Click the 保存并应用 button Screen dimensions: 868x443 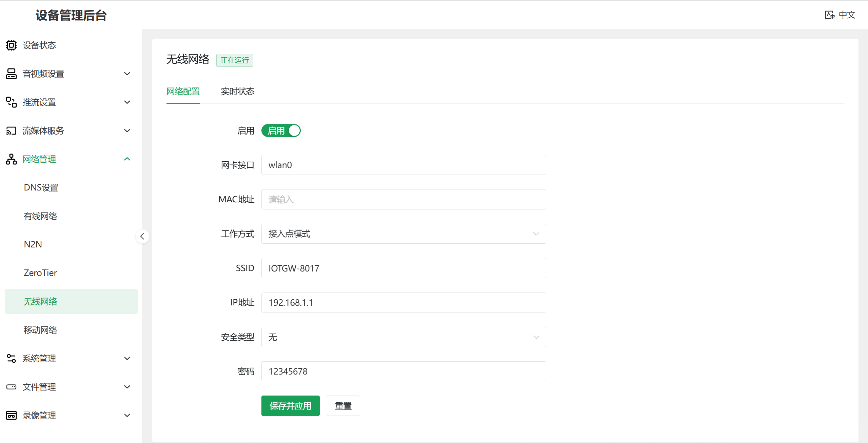(x=290, y=406)
